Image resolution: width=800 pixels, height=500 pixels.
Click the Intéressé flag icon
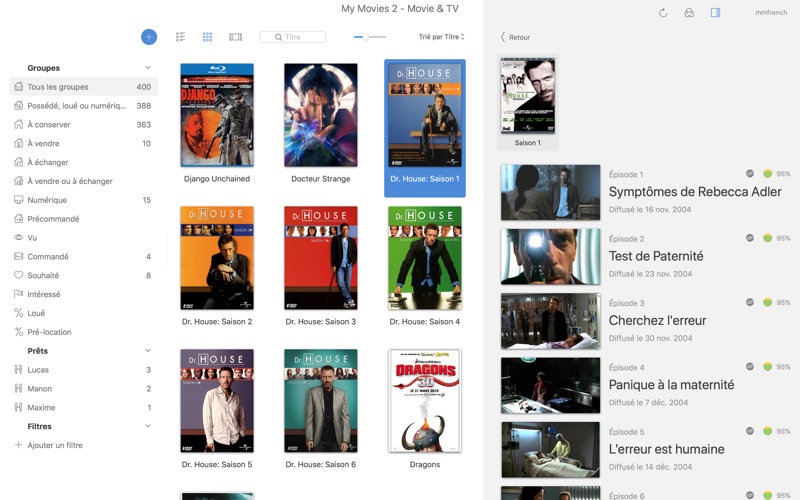pos(18,294)
